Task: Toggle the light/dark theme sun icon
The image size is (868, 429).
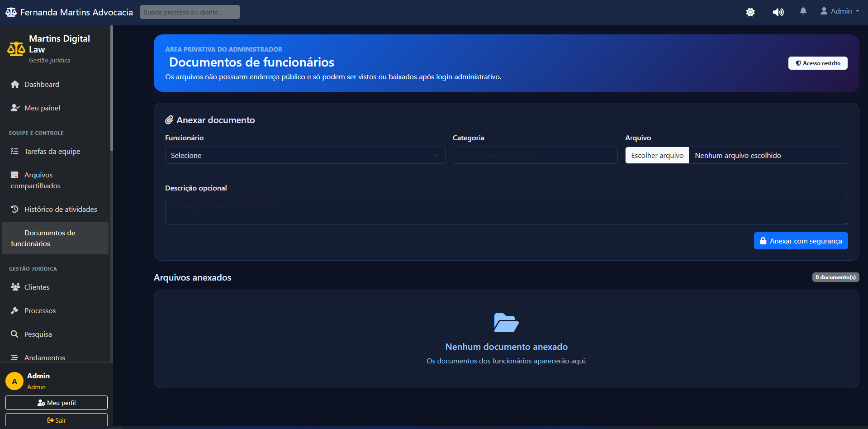Action: coord(750,12)
